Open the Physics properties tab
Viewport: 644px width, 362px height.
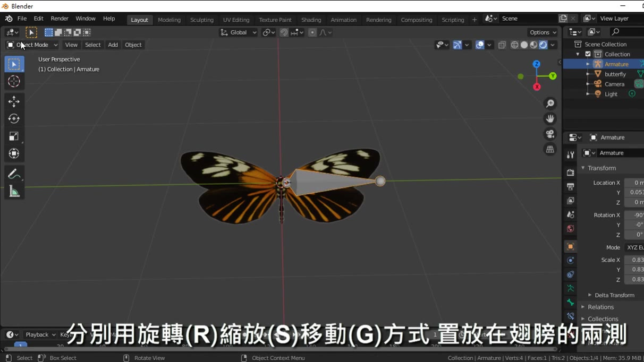click(x=570, y=261)
